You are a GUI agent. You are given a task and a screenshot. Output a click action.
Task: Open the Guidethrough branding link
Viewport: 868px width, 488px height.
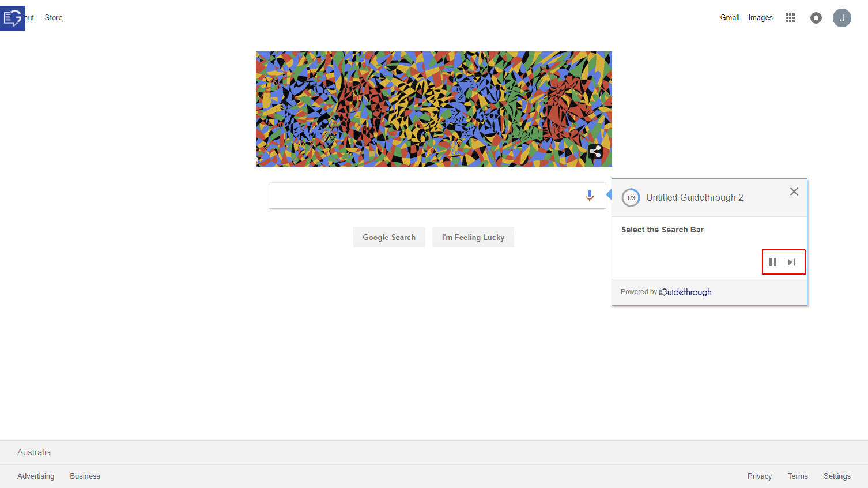685,292
